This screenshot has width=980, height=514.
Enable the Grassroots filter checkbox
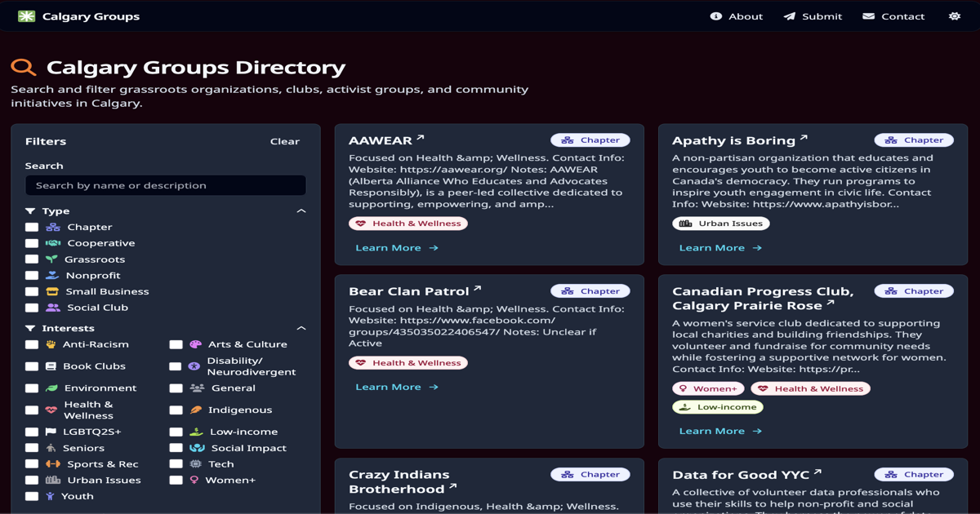point(32,259)
